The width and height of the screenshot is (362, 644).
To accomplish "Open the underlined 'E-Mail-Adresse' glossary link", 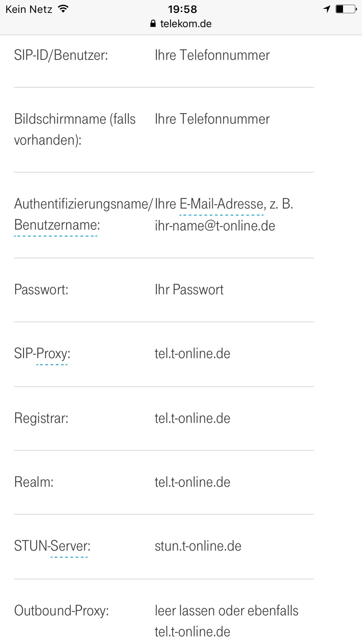I will (221, 204).
